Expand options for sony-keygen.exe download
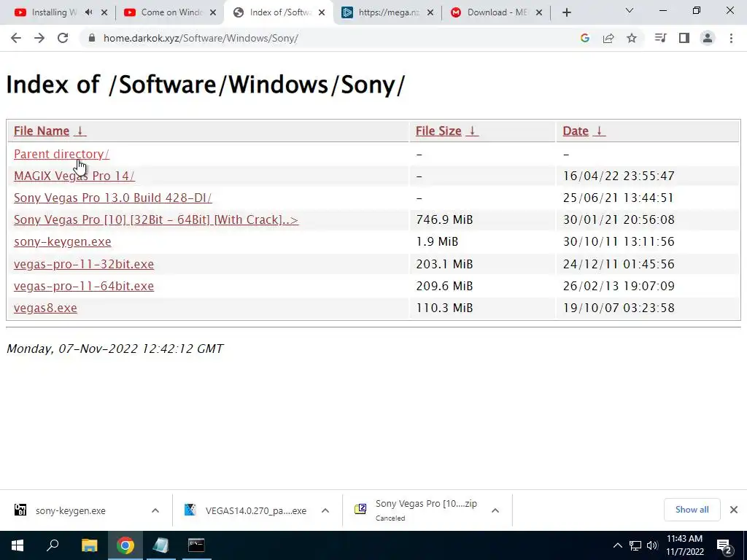The image size is (747, 560). point(155,510)
